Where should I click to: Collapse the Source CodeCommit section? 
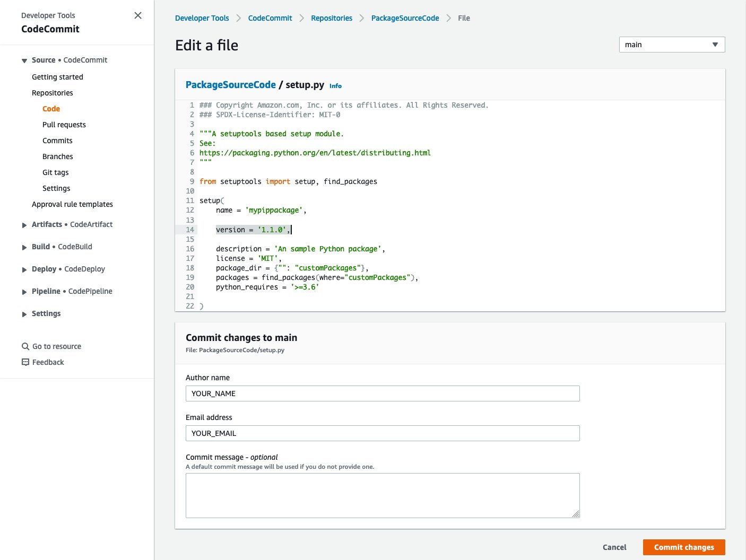click(x=24, y=60)
